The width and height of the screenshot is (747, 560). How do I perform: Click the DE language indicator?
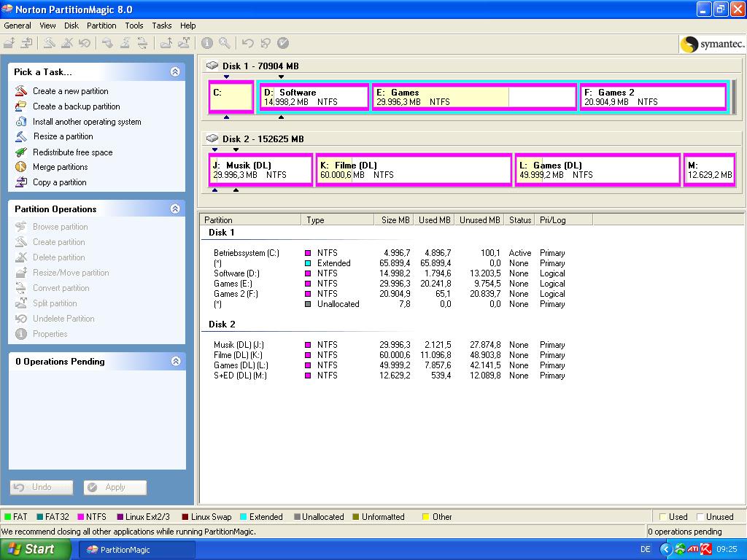[x=645, y=550]
